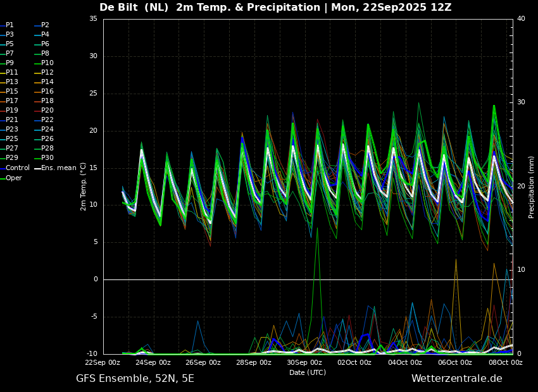Screen dimensions: 538x392
Task: Click the Wetterzentrale.de text
Action: tap(456, 379)
